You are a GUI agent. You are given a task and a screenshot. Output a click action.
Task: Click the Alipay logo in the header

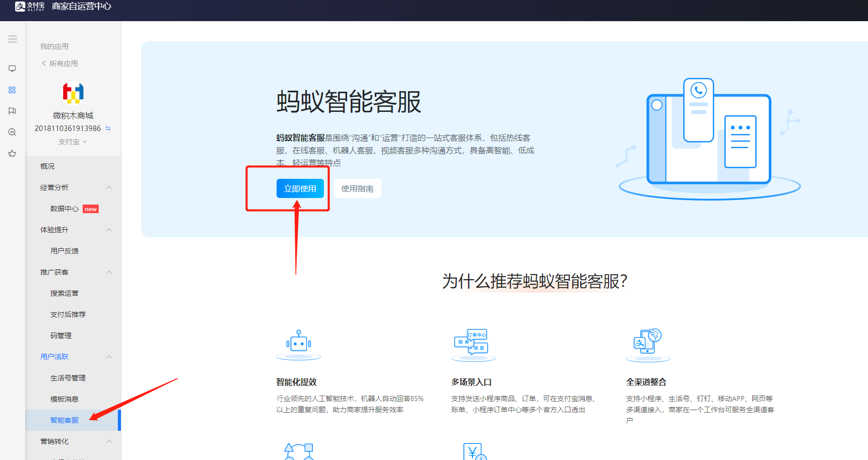coord(30,7)
